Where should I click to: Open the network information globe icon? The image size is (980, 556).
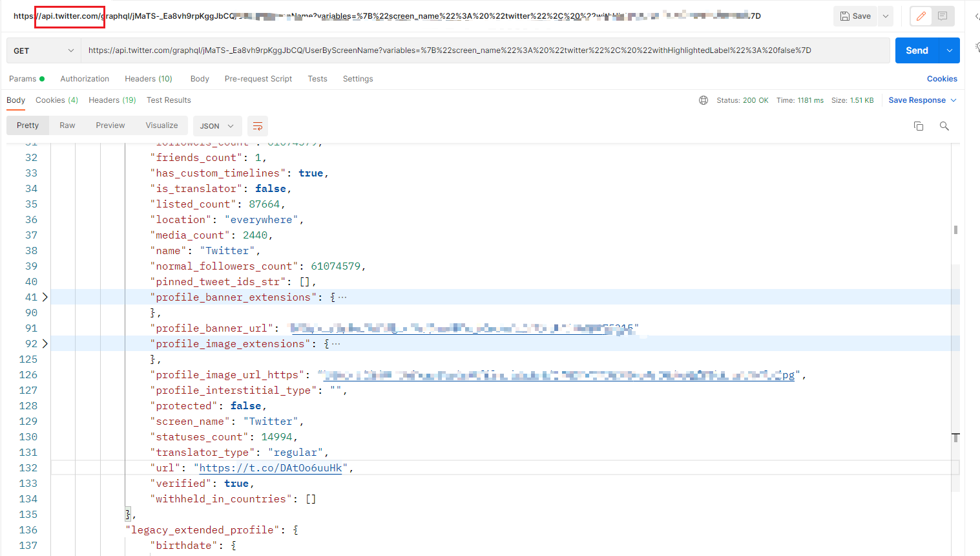pyautogui.click(x=704, y=100)
